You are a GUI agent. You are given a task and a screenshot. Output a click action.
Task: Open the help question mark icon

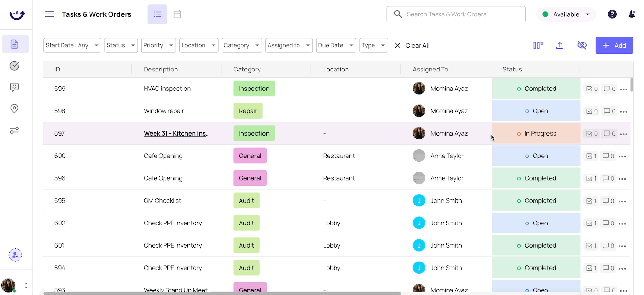(x=612, y=14)
